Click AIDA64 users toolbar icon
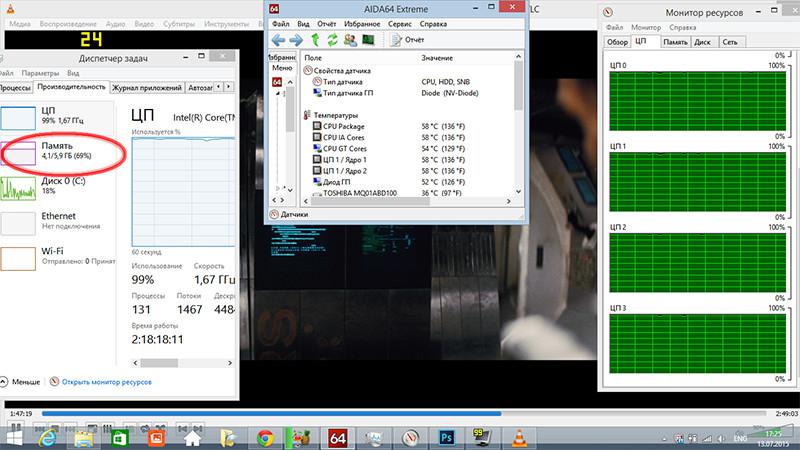The height and width of the screenshot is (450, 800). coord(350,40)
